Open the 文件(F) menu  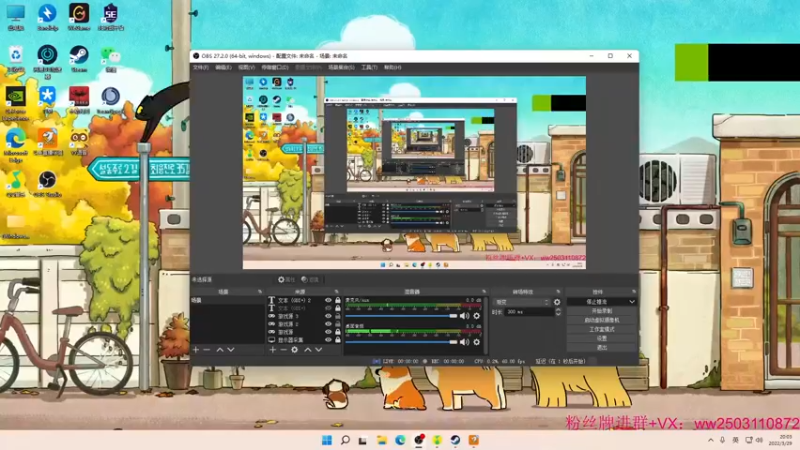(201, 67)
